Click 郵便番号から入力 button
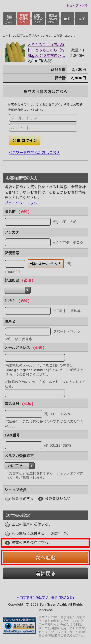Image resolution: width=91 pixels, height=644 pixels. [x=46, y=264]
